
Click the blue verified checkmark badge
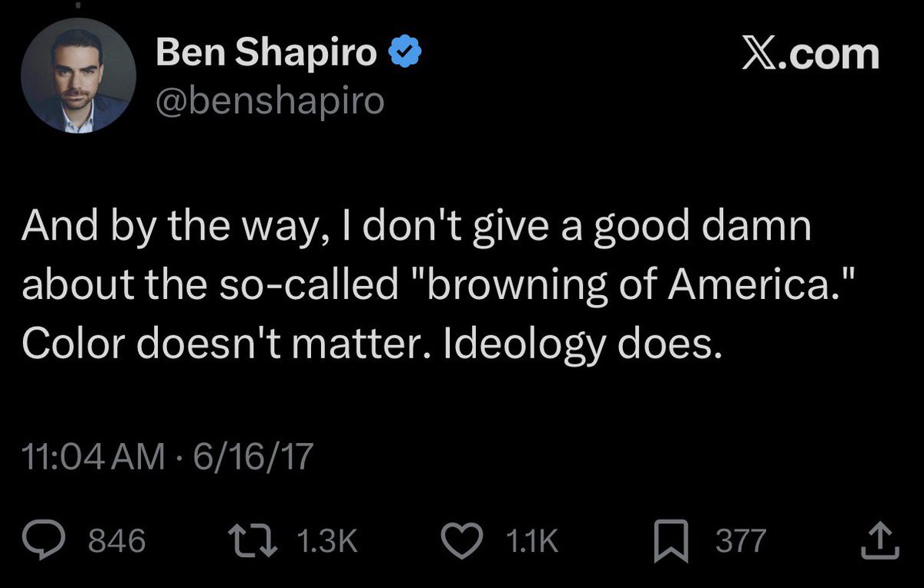coord(404,53)
